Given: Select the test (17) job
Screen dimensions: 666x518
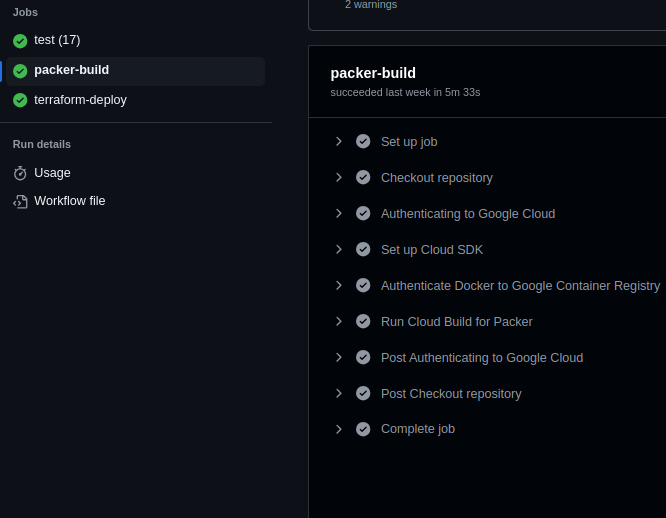Looking at the screenshot, I should (x=57, y=40).
